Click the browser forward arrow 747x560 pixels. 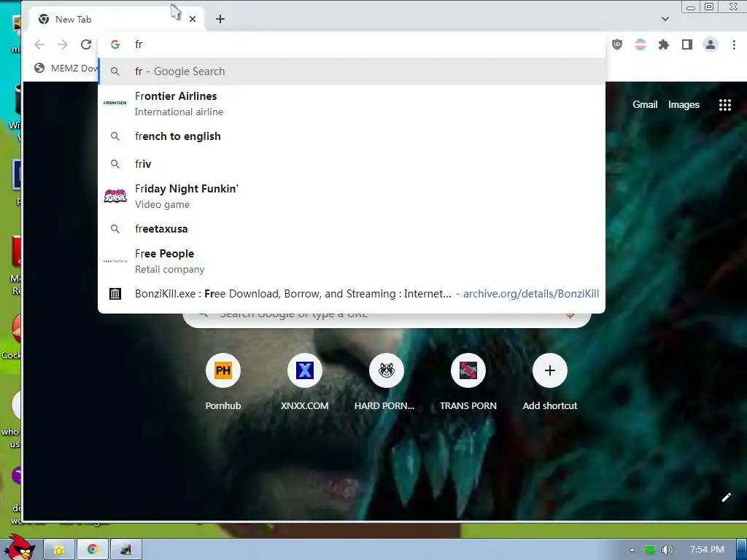(63, 44)
